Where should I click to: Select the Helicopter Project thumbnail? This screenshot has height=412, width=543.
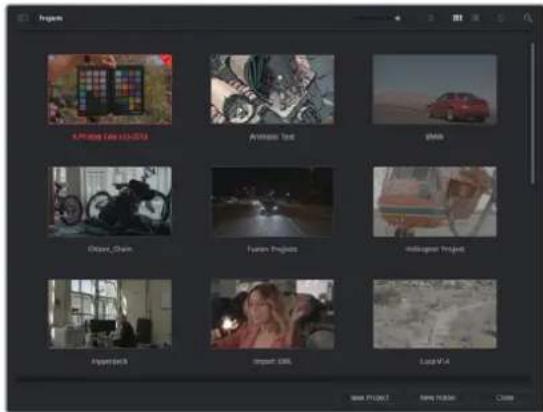(x=435, y=202)
